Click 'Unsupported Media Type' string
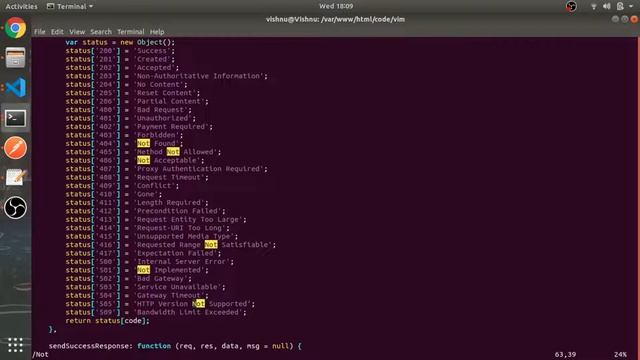This screenshot has height=360, width=640. (x=184, y=236)
